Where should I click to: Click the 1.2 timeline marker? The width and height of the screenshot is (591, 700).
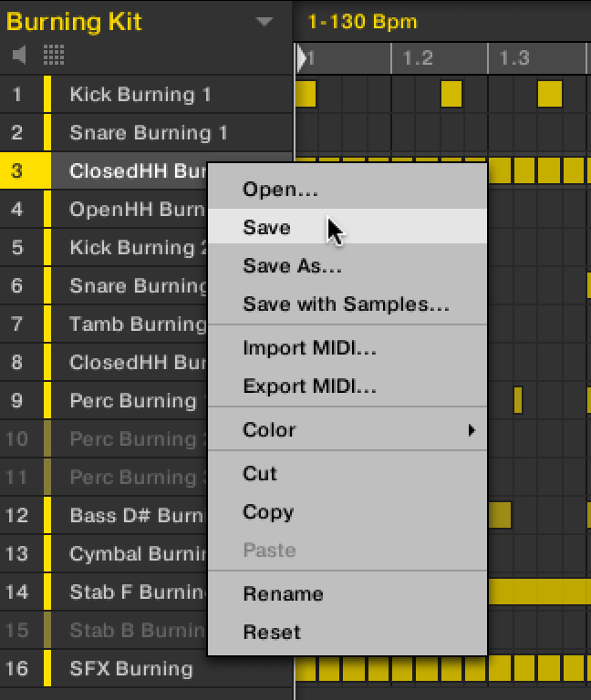(418, 58)
